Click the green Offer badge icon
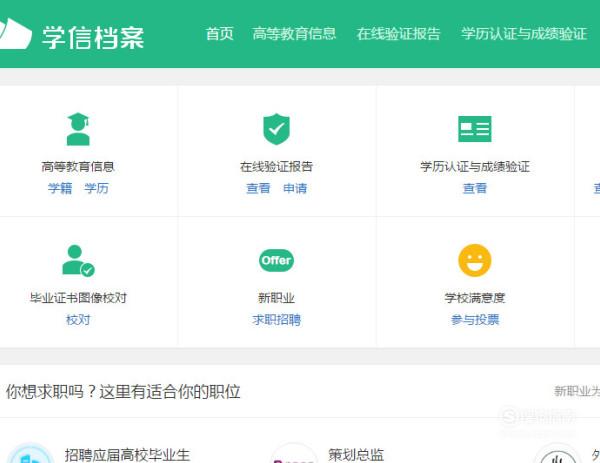 click(276, 260)
